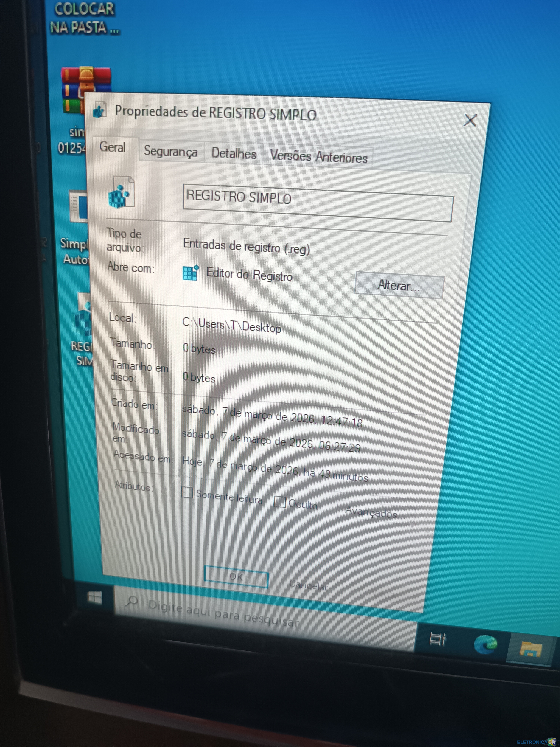560x747 pixels.
Task: Open the Windows Start menu
Action: tap(95, 598)
